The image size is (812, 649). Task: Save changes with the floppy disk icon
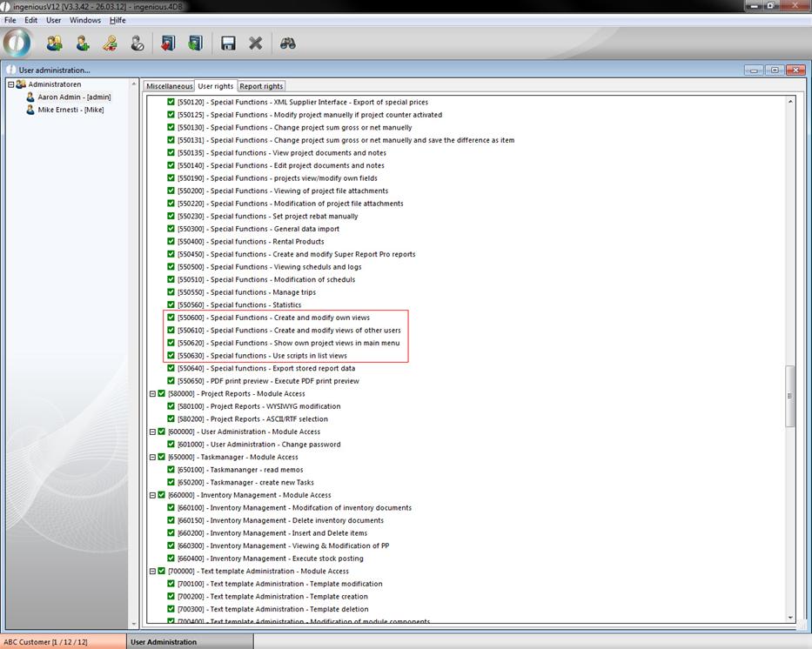228,43
